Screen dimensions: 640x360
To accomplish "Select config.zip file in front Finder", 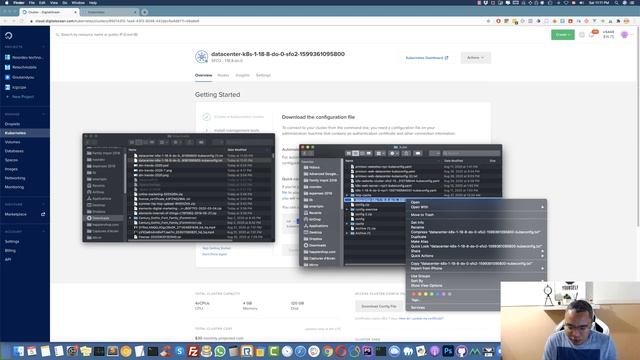I will tap(362, 204).
